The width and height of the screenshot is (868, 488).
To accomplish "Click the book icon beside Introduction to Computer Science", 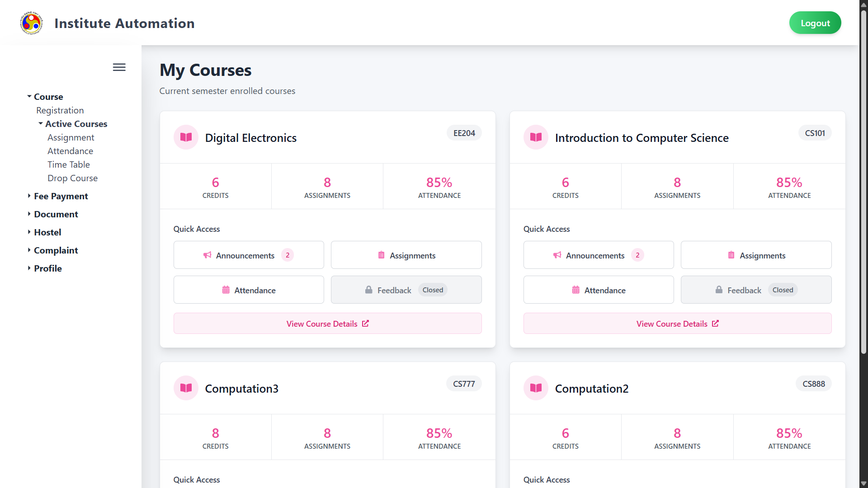I will 536,137.
